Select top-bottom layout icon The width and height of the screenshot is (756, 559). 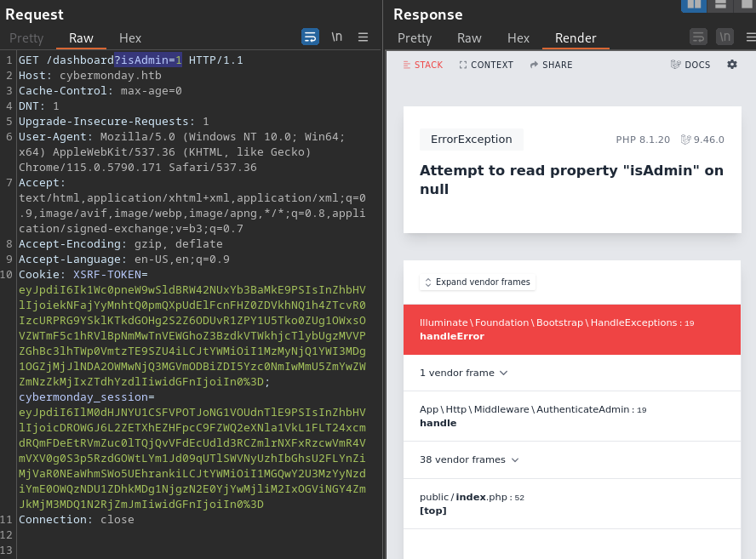coord(720,4)
